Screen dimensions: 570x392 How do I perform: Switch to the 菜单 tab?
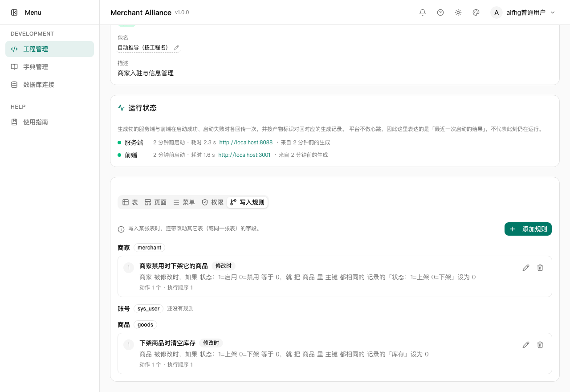(184, 202)
